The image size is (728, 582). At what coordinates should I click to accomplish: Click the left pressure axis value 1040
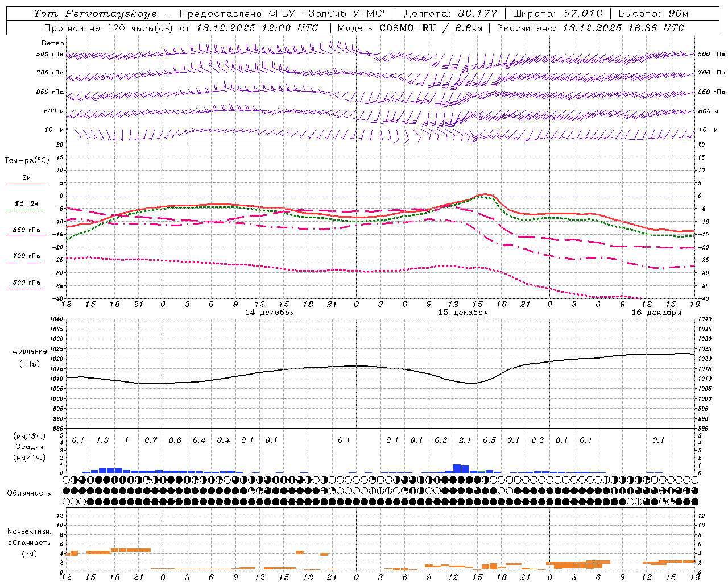[56, 319]
